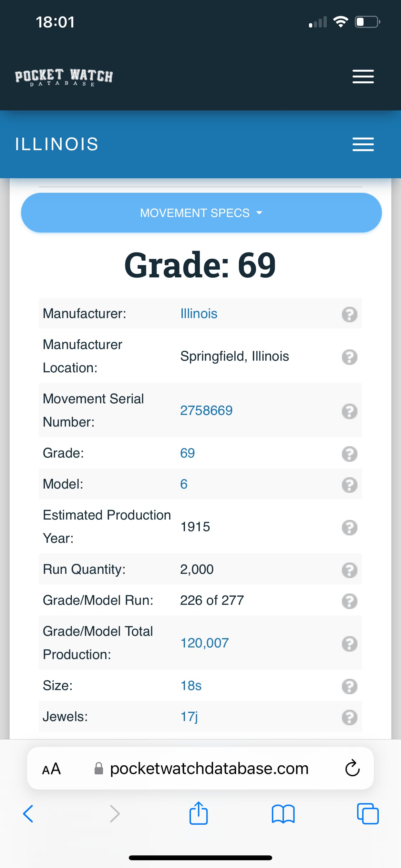Open the Illinois section hamburger menu
This screenshot has height=868, width=401.
(363, 144)
